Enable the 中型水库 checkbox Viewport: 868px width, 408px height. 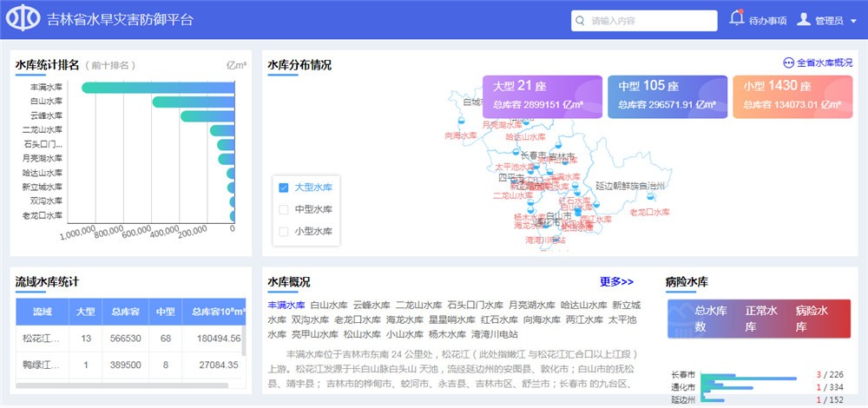283,209
